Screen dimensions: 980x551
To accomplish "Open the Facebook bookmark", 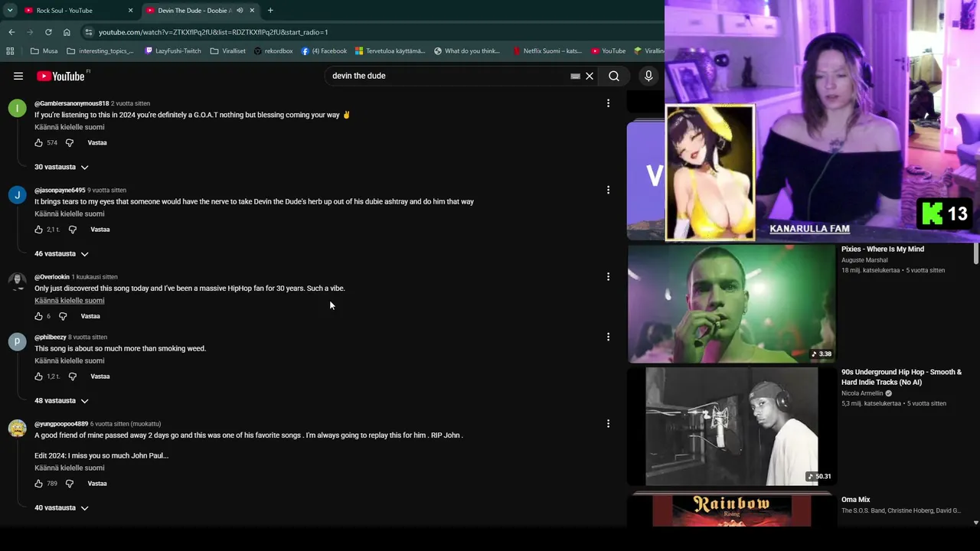I will coord(324,51).
